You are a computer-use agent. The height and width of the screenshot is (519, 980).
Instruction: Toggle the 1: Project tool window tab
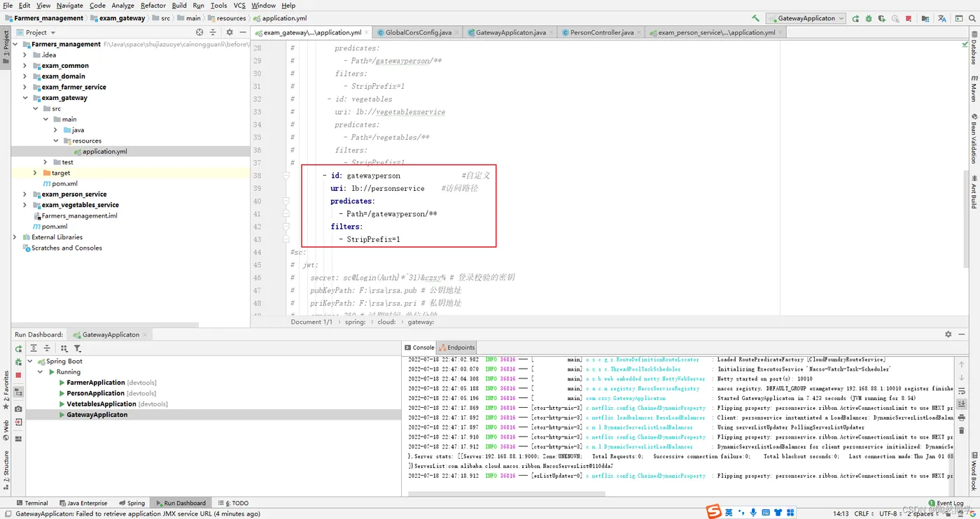coord(6,47)
